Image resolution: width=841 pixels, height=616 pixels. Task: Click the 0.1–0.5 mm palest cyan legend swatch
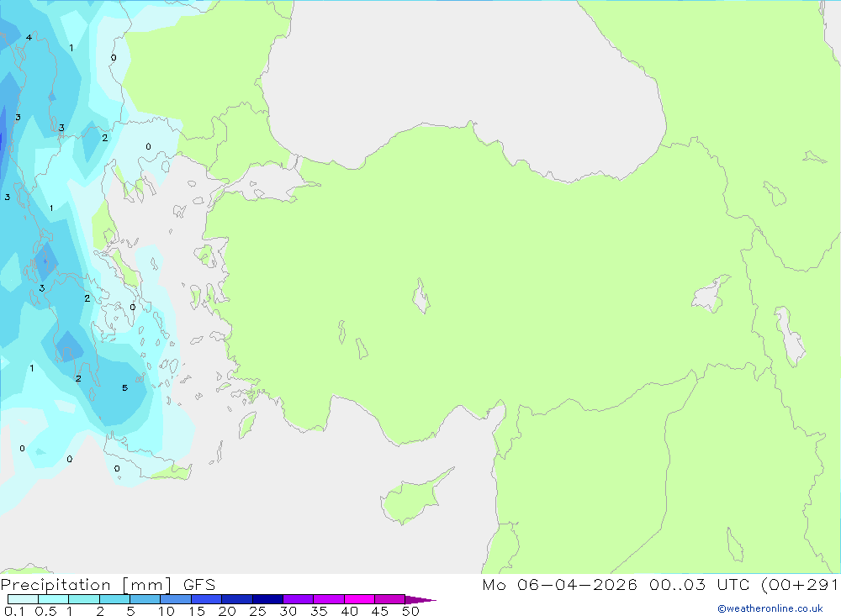tap(23, 599)
